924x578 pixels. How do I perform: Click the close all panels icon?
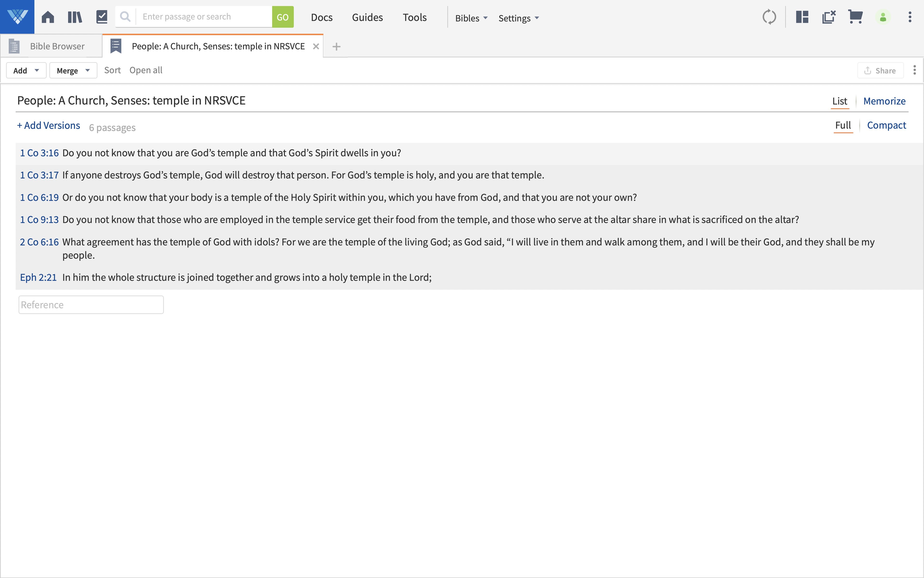pyautogui.click(x=829, y=17)
